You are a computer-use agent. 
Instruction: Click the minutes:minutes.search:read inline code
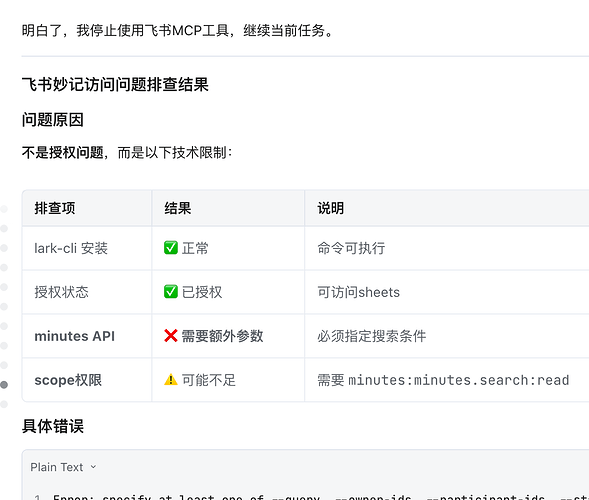click(459, 380)
